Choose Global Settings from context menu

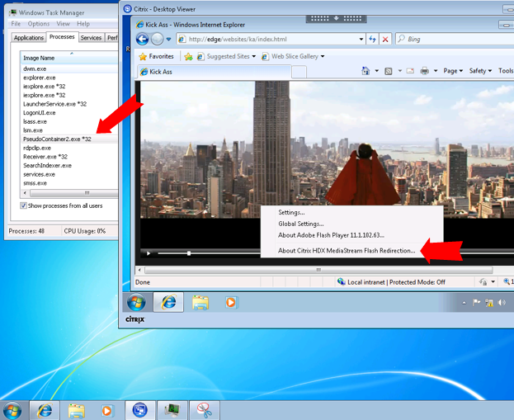tap(301, 224)
